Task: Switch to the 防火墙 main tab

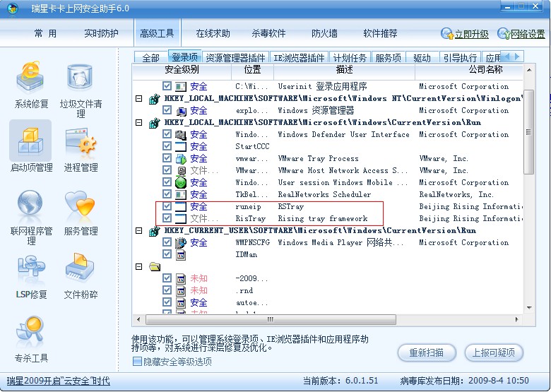Action: 324,34
